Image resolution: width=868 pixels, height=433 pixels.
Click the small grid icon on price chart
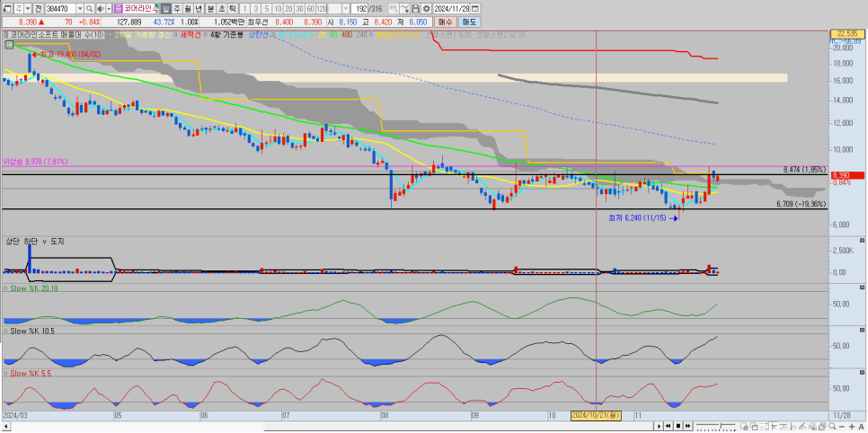click(x=9, y=46)
